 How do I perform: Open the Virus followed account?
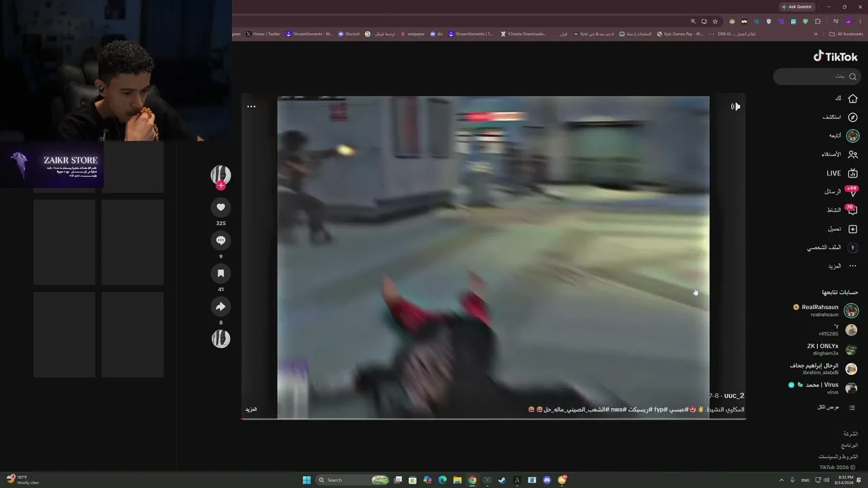[823, 388]
